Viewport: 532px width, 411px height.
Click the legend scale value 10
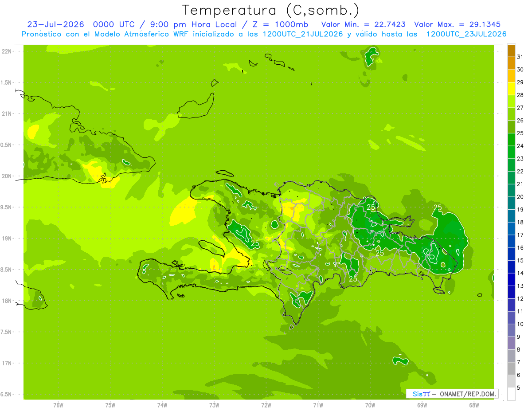520,324
